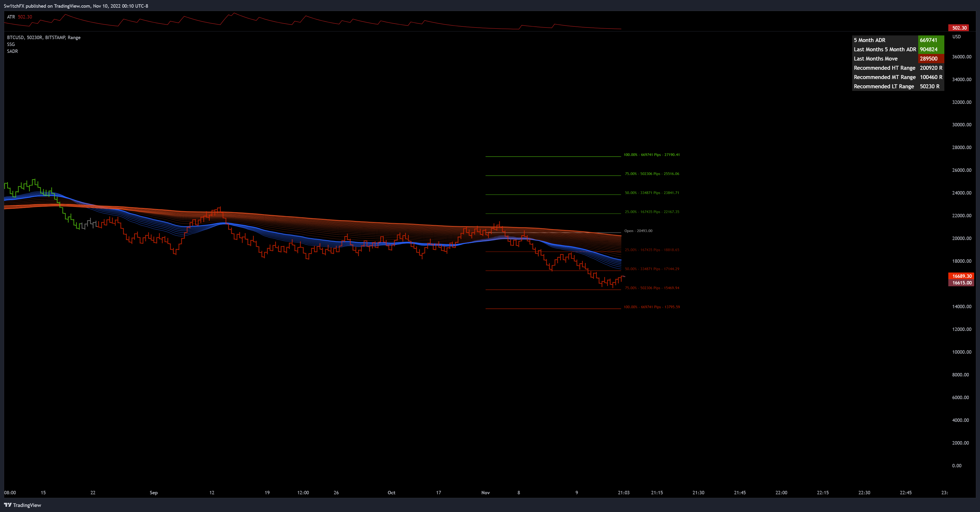Click the 08:00 time axis label
Screen dimensions: 980x512
pyautogui.click(x=10, y=493)
